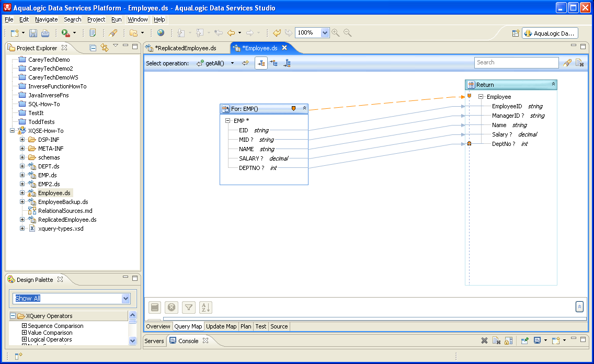The height and width of the screenshot is (364, 594).
Task: Select EMP.ds in Project Explorer
Action: point(48,175)
